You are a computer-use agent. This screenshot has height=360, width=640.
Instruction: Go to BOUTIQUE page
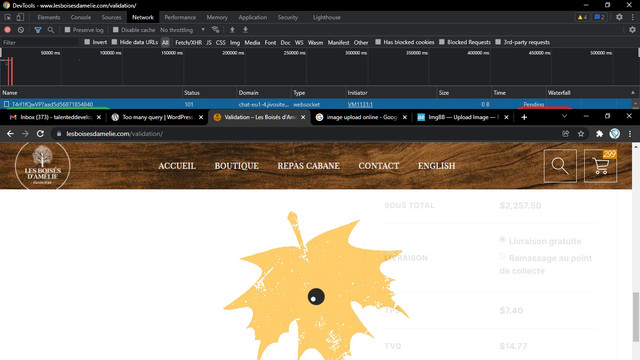[x=236, y=166]
